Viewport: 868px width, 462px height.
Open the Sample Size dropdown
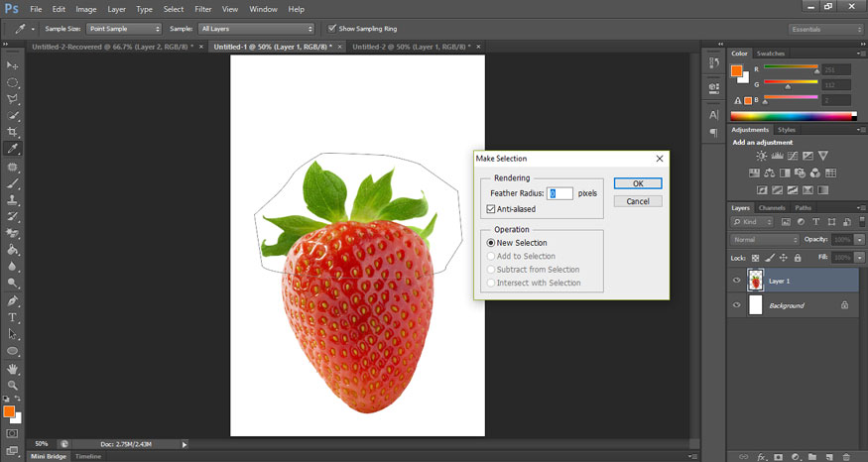123,29
